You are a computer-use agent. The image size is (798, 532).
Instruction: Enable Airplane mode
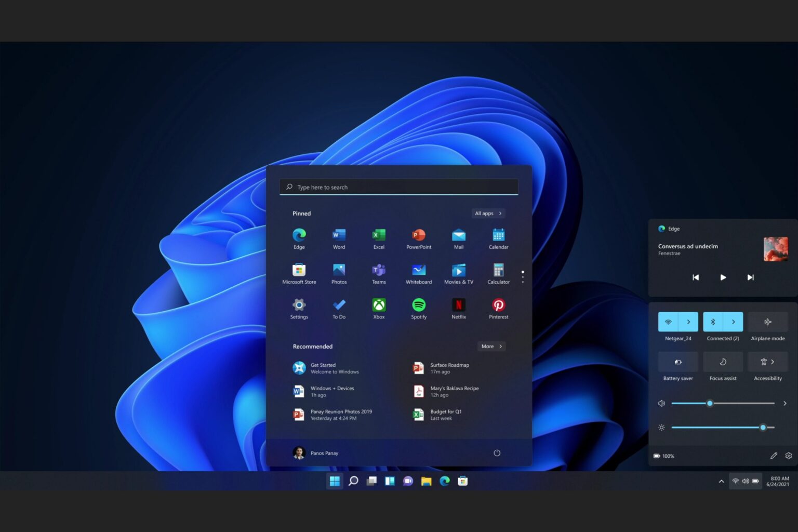[768, 322]
